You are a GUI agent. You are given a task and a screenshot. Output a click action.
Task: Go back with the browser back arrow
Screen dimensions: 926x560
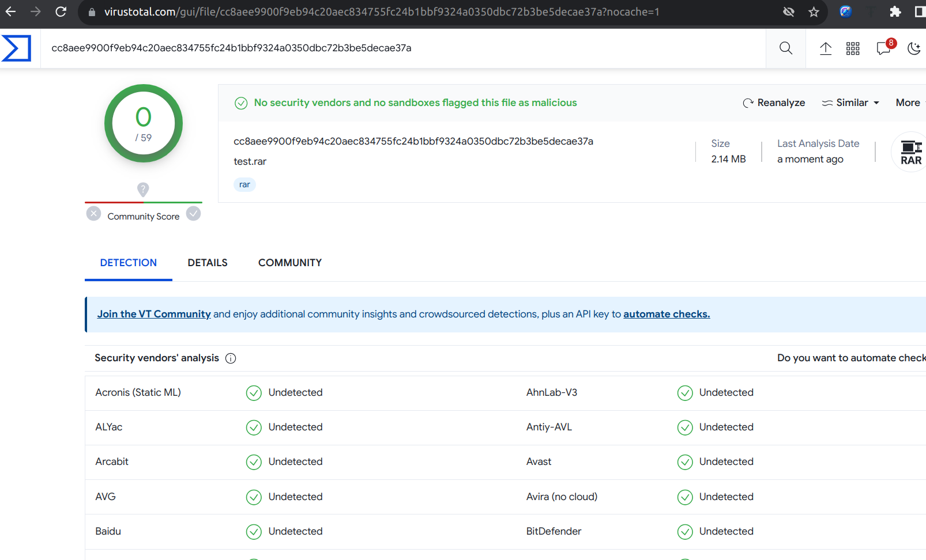tap(10, 12)
